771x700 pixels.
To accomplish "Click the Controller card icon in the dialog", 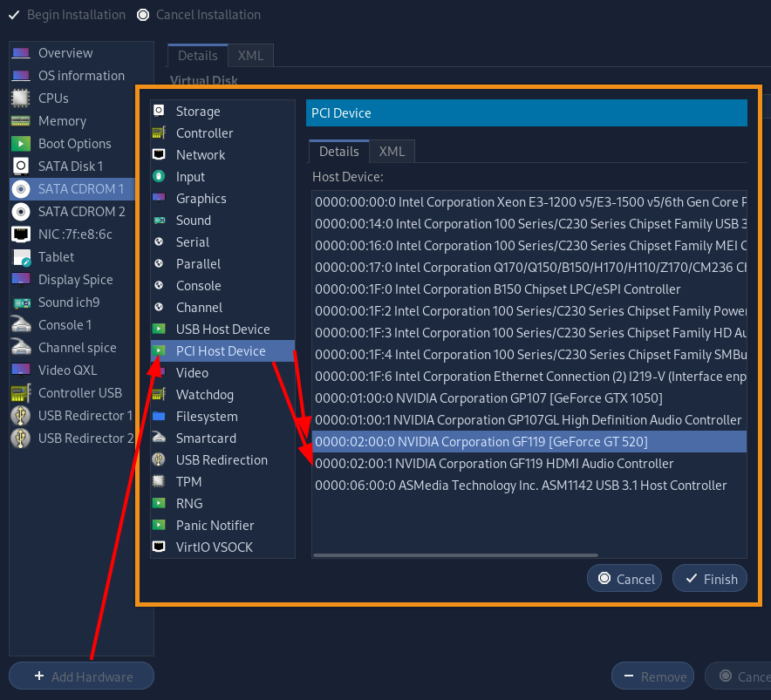I will 159,133.
